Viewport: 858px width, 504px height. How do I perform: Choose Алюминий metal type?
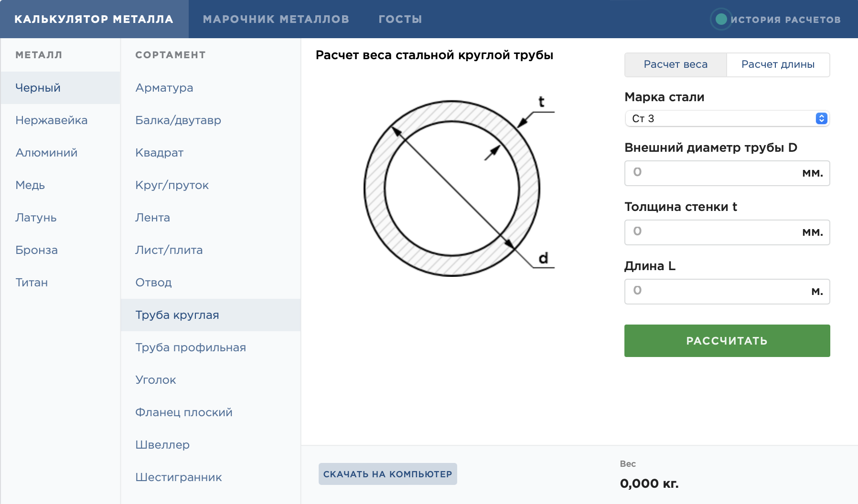[x=46, y=153]
